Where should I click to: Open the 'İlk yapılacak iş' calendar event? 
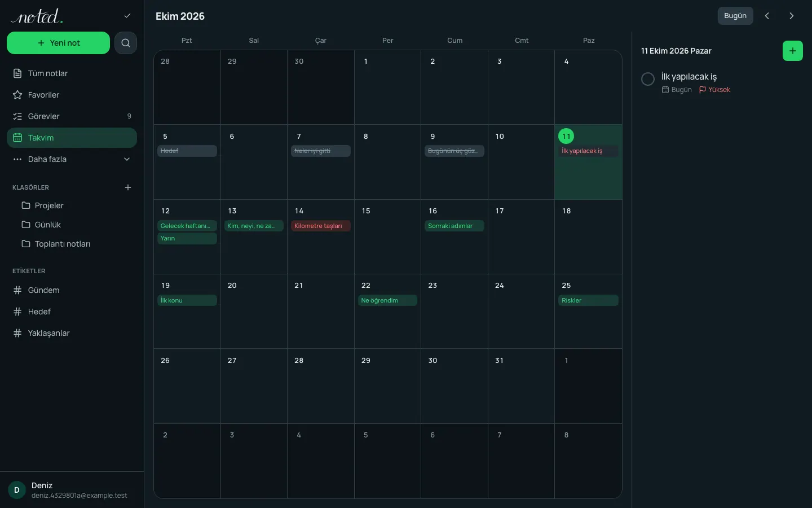pyautogui.click(x=588, y=151)
